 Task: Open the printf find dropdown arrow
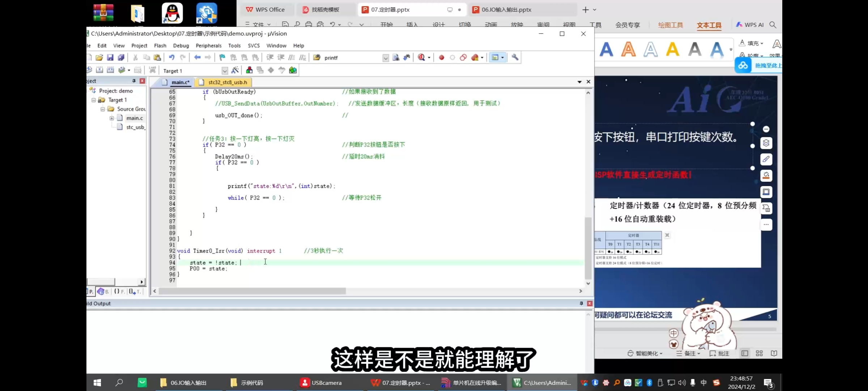[x=386, y=58]
